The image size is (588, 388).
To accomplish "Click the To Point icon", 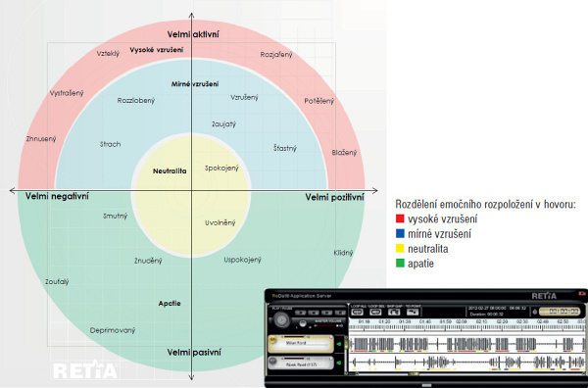I will pos(413,312).
